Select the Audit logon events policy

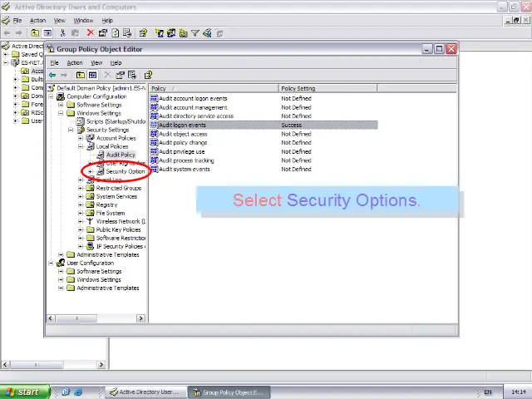pyautogui.click(x=182, y=125)
